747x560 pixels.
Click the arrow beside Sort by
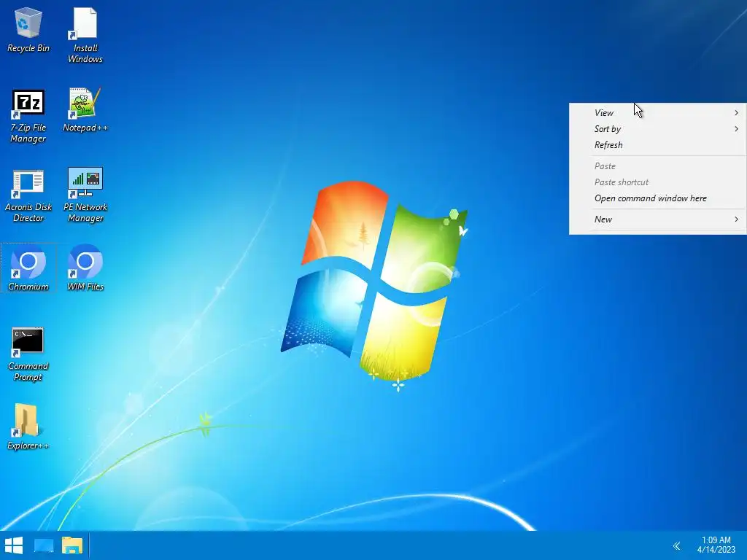(737, 129)
